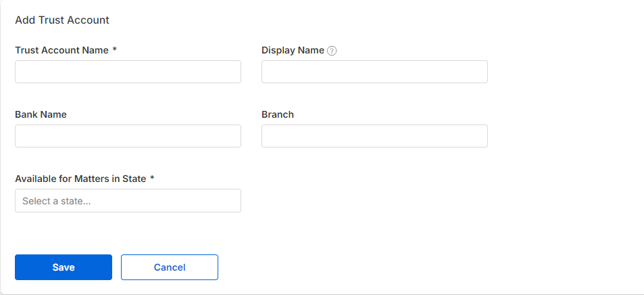
Task: Cancel adding the trust account
Action: click(170, 267)
